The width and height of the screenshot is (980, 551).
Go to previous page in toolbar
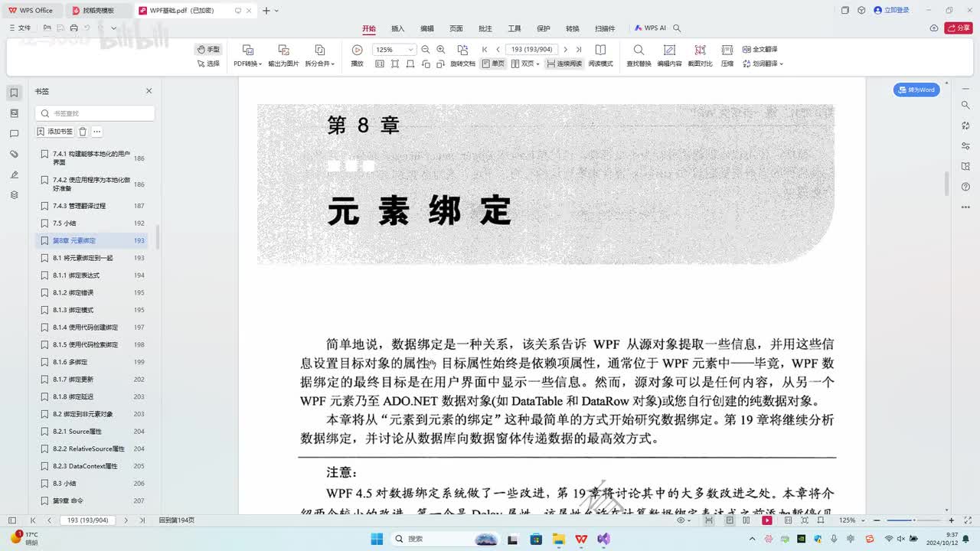pos(498,50)
